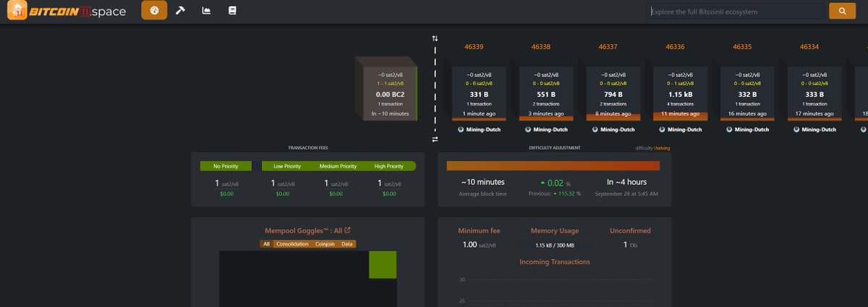This screenshot has width=868, height=307.
Task: Click the 0.02 % difficulty change value
Action: (x=555, y=182)
